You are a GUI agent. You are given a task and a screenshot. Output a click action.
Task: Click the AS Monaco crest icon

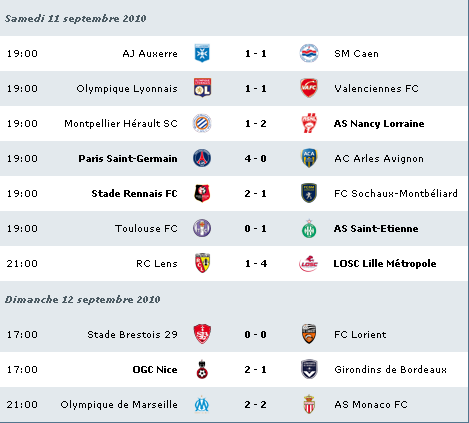coord(309,404)
